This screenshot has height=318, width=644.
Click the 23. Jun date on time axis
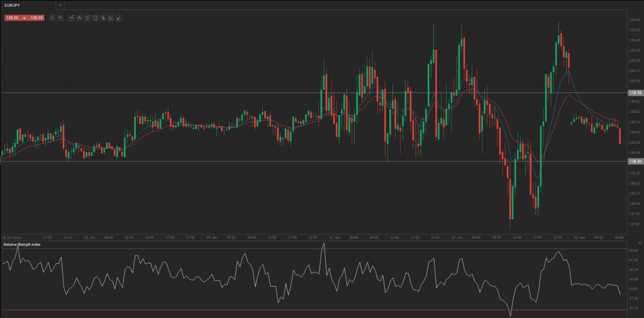[579, 238]
